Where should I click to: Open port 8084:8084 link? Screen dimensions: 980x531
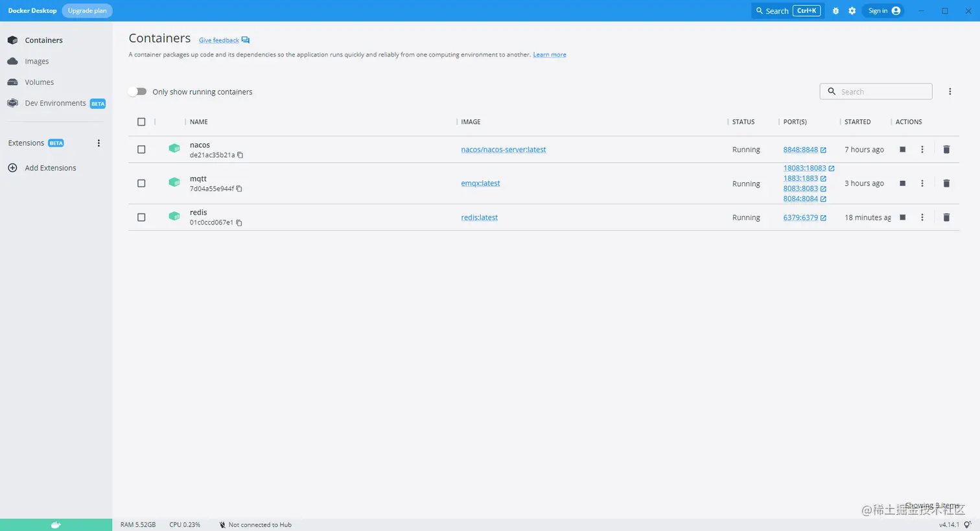point(800,199)
